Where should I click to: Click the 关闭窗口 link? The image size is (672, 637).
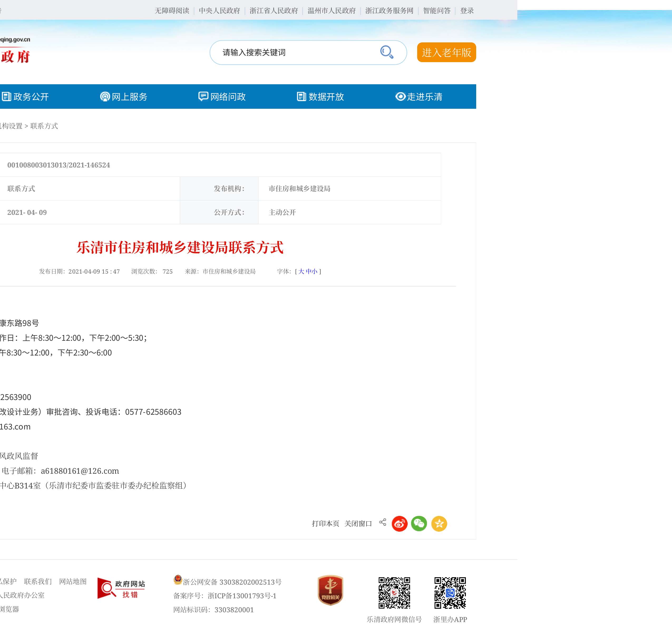pyautogui.click(x=358, y=524)
